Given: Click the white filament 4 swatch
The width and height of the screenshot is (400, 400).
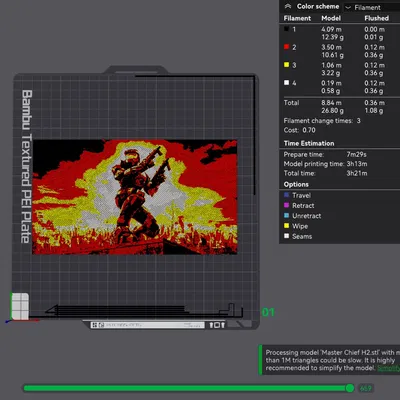Looking at the screenshot, I should (286, 83).
